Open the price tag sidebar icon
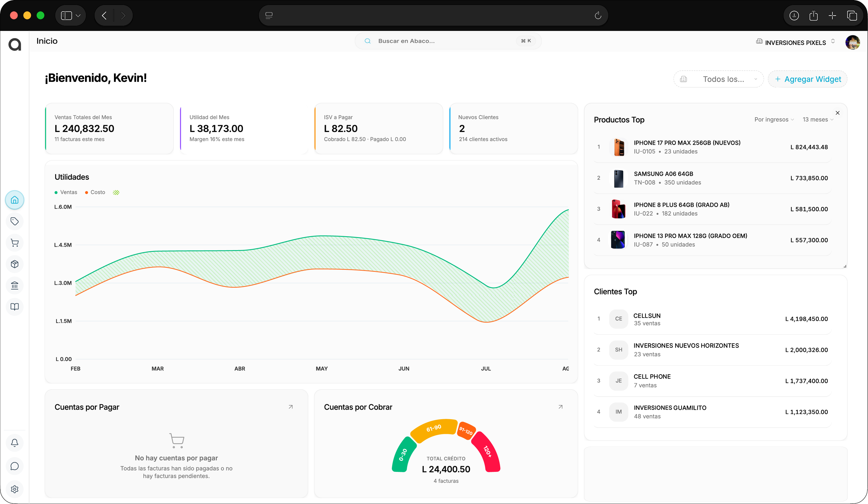868x504 pixels. click(14, 221)
